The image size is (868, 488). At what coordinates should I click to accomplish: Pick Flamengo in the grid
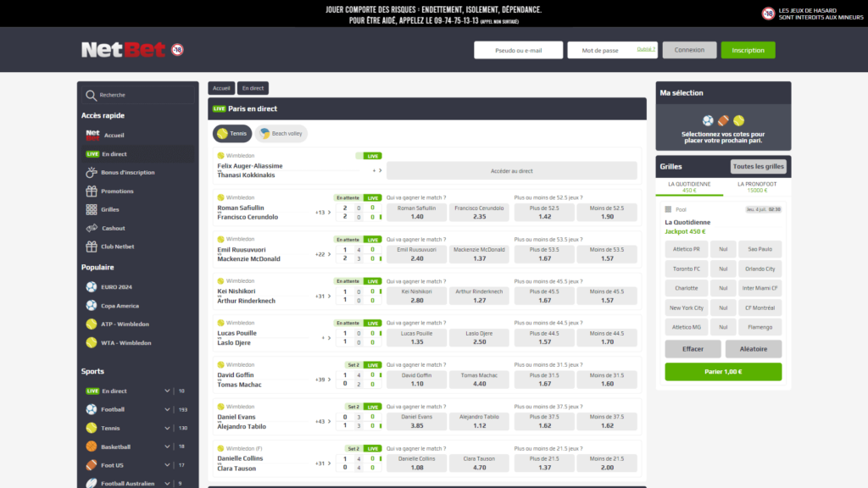(760, 327)
